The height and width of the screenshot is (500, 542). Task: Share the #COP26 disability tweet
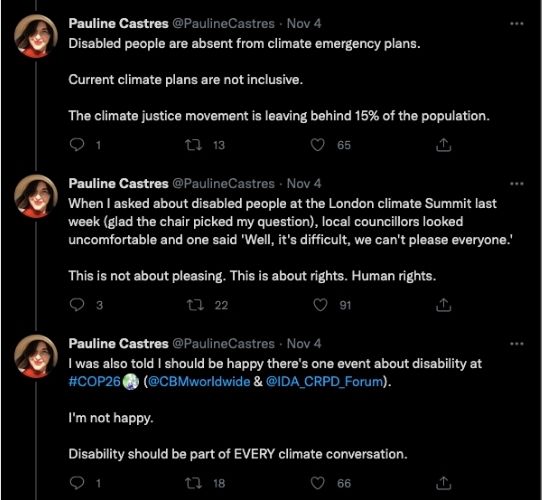pos(443,483)
